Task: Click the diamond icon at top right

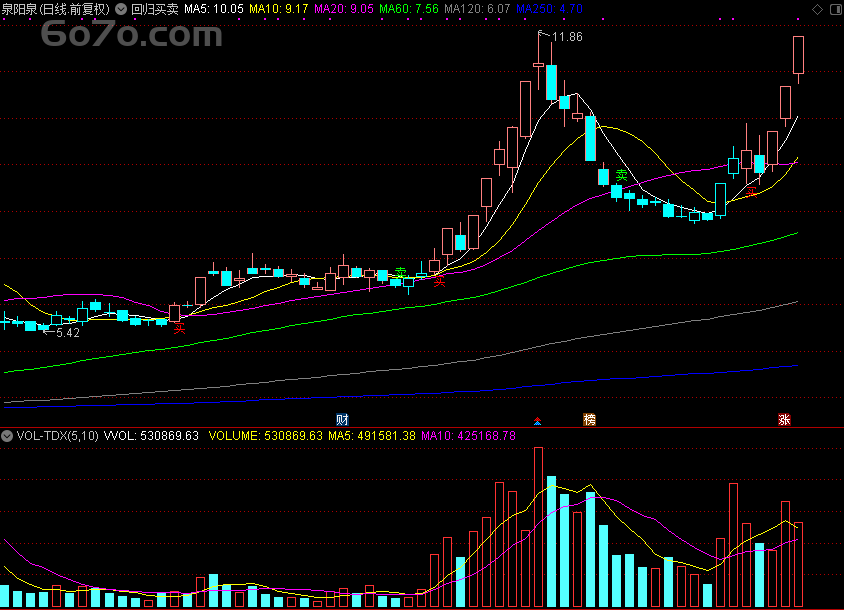Action: click(x=817, y=9)
